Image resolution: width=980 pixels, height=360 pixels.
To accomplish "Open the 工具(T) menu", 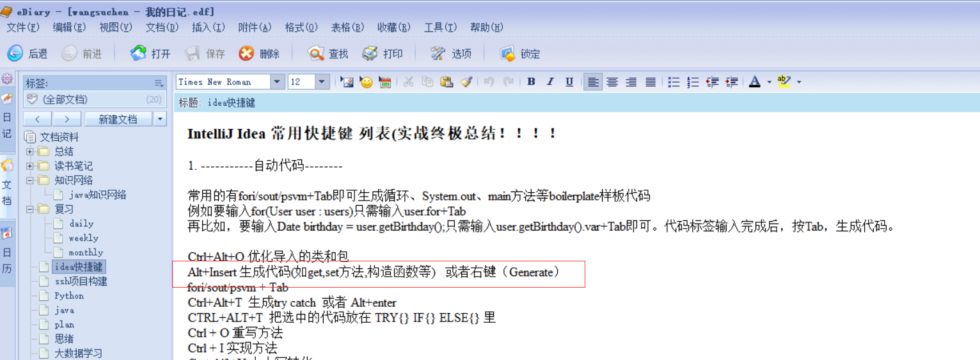I will 441,28.
